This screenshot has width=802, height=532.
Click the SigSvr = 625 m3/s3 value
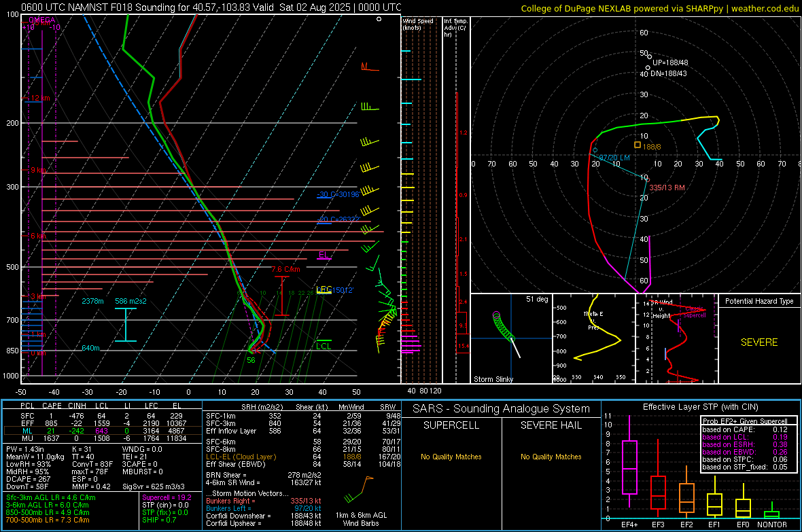(x=154, y=486)
